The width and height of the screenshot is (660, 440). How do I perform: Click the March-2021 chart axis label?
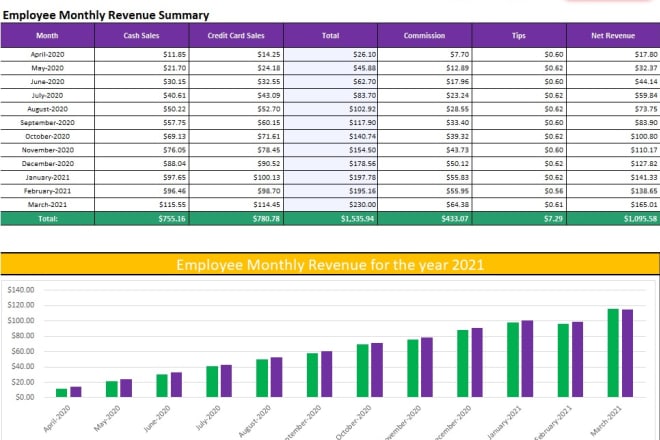pyautogui.click(x=606, y=421)
